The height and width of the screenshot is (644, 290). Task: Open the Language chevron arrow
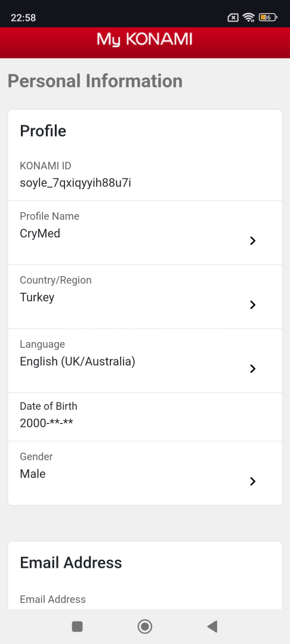point(252,369)
